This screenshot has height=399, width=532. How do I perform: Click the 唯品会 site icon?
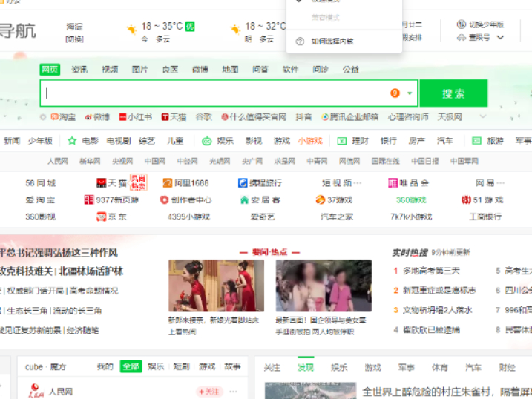(393, 183)
